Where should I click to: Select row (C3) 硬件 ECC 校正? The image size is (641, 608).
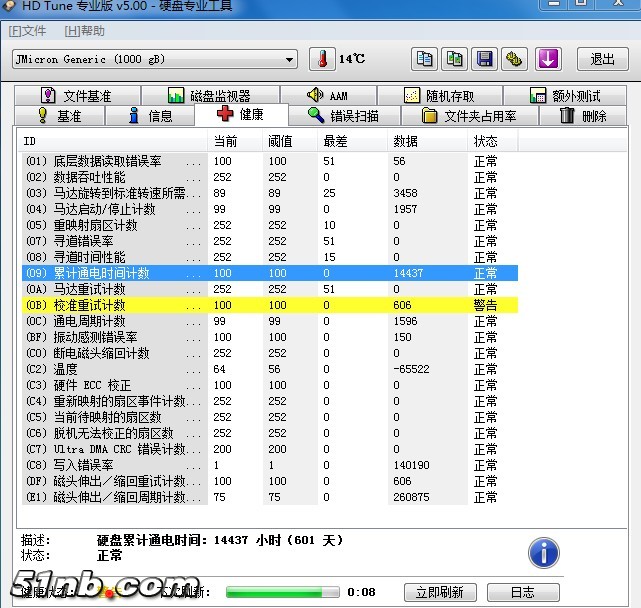pos(270,385)
